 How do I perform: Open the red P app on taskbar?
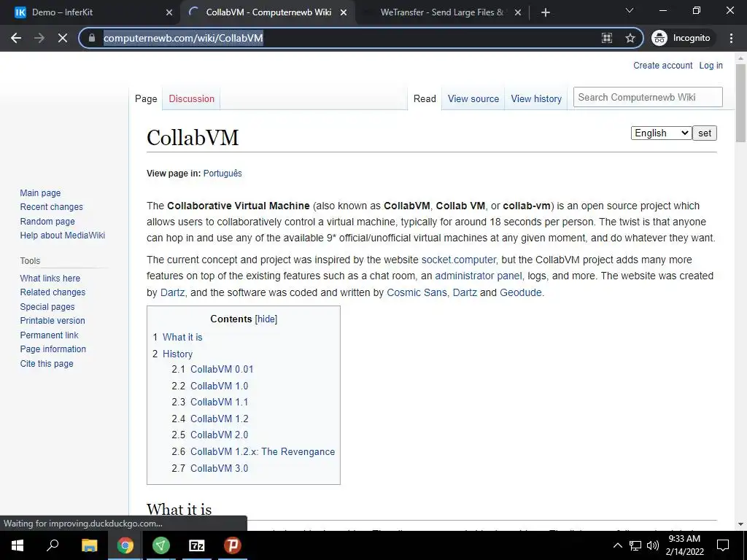pos(233,545)
